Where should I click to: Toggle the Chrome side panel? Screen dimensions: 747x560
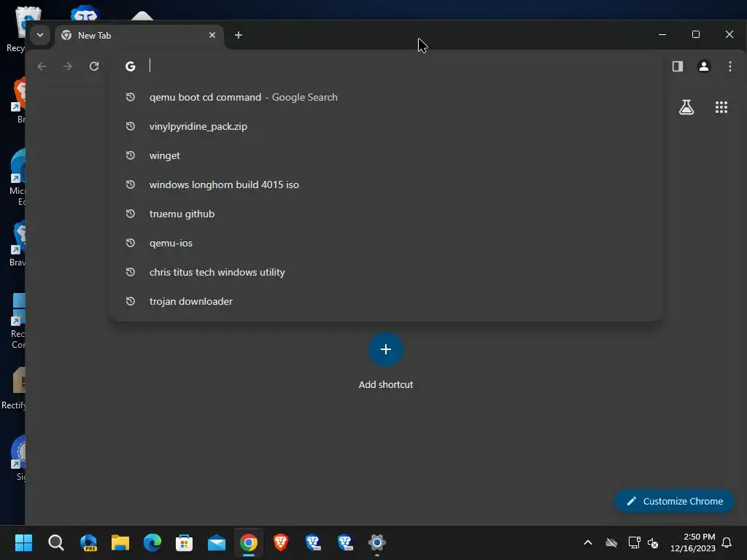pyautogui.click(x=677, y=66)
